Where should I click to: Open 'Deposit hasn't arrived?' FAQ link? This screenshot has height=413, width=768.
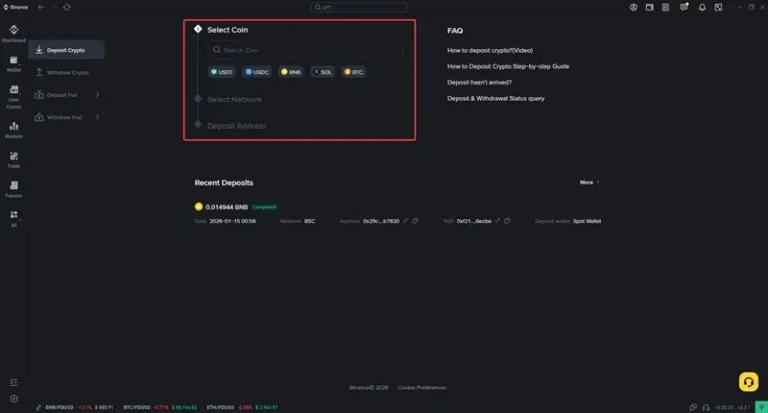pos(479,82)
